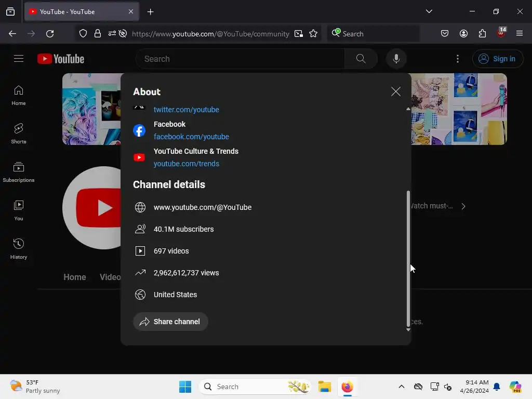Open Shorts in YouTube sidebar
The height and width of the screenshot is (399, 532).
pos(19,134)
